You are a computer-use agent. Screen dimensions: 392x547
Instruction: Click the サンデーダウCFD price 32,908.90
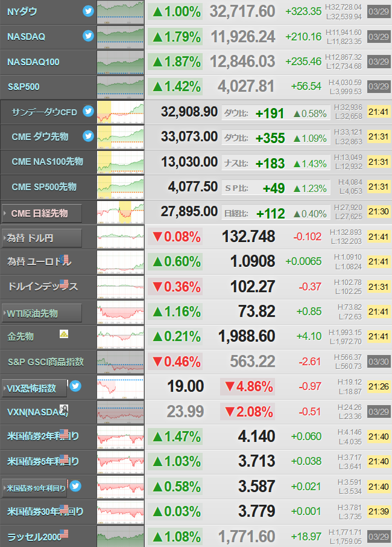(x=189, y=112)
